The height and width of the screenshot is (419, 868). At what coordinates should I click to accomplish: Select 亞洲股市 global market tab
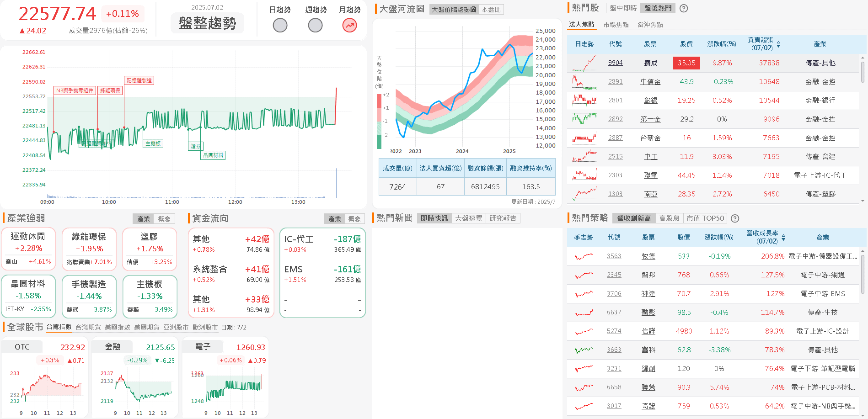click(176, 327)
